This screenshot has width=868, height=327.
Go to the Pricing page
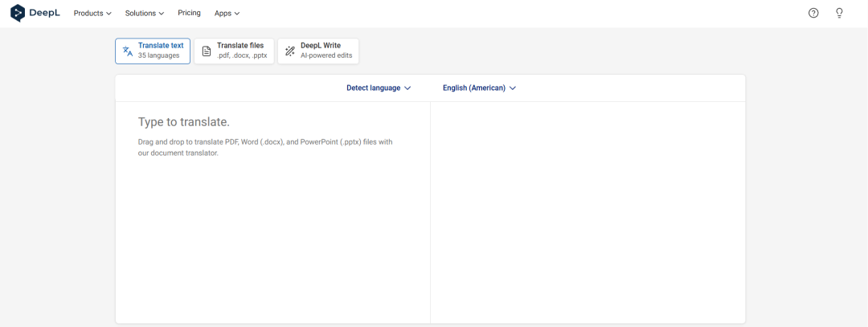click(x=190, y=13)
